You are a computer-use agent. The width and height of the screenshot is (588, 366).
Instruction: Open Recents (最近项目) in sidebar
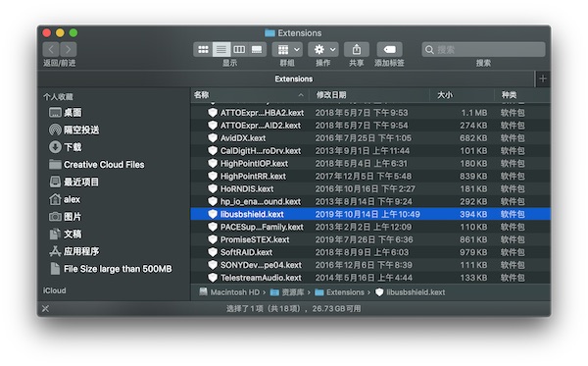click(x=74, y=182)
